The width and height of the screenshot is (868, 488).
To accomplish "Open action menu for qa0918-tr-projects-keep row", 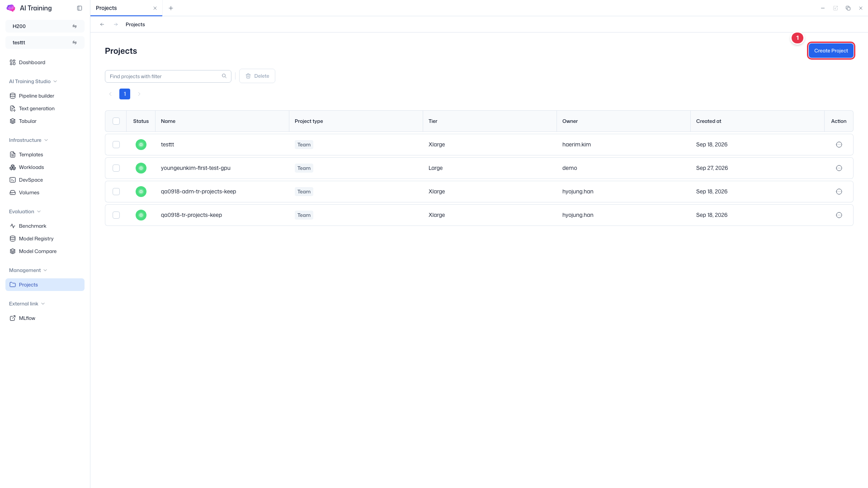I will [839, 215].
